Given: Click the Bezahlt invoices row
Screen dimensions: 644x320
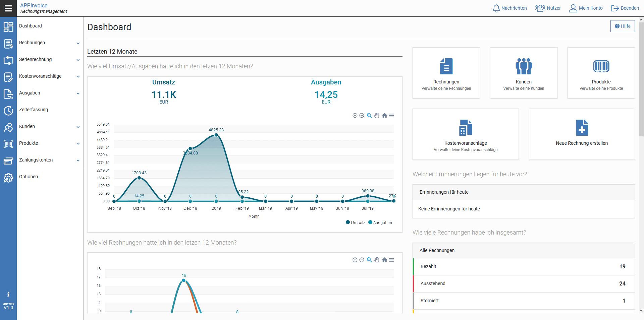Looking at the screenshot, I should point(524,267).
